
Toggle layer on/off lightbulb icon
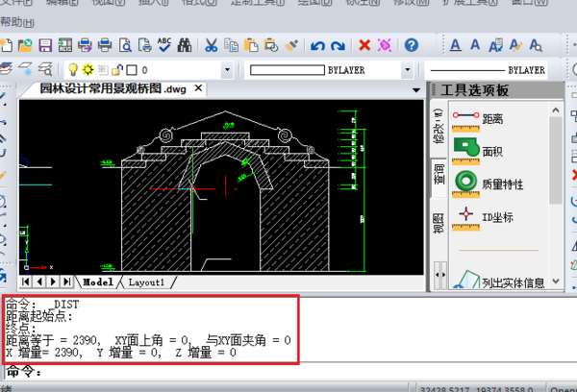pos(73,69)
